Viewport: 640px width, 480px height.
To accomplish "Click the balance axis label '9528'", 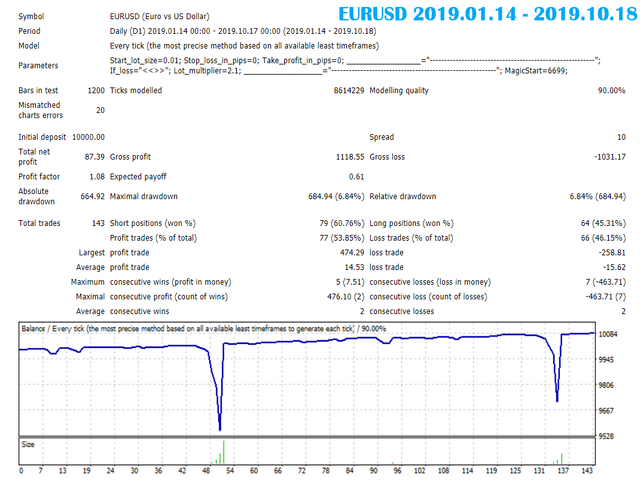I will pos(606,436).
